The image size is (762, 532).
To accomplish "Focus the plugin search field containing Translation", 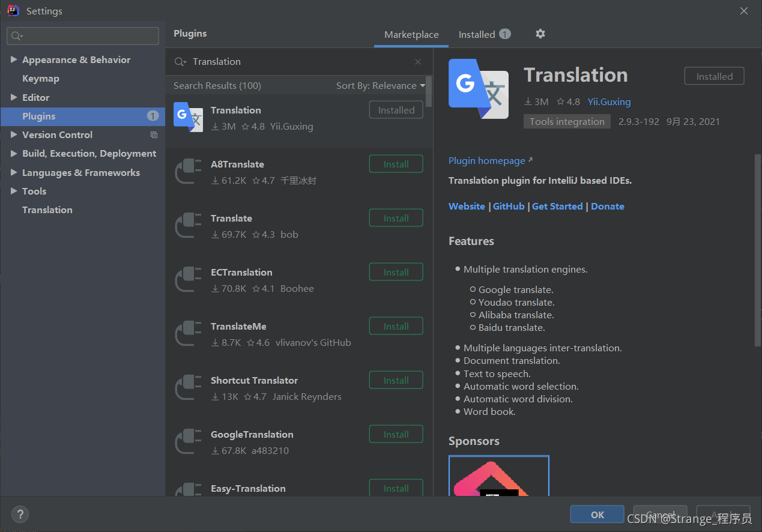I will (300, 62).
